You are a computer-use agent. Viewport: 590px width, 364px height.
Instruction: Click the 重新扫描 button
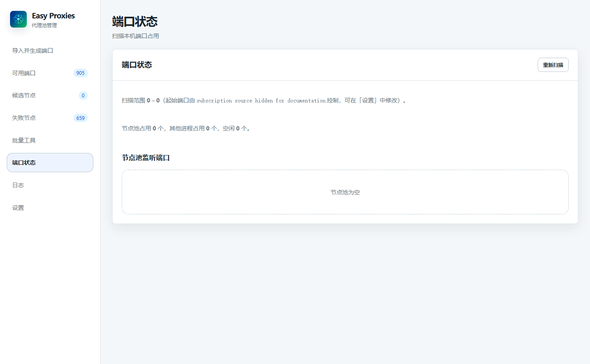pos(553,65)
